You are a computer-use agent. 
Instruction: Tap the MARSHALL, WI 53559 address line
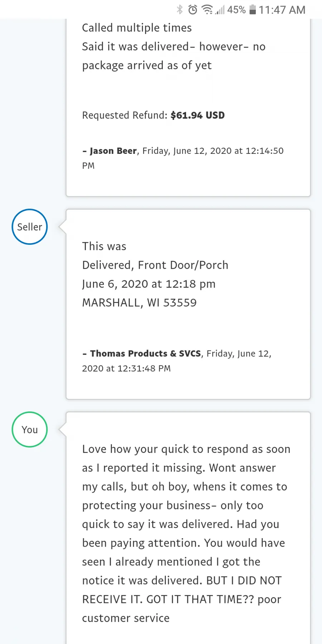[139, 303]
